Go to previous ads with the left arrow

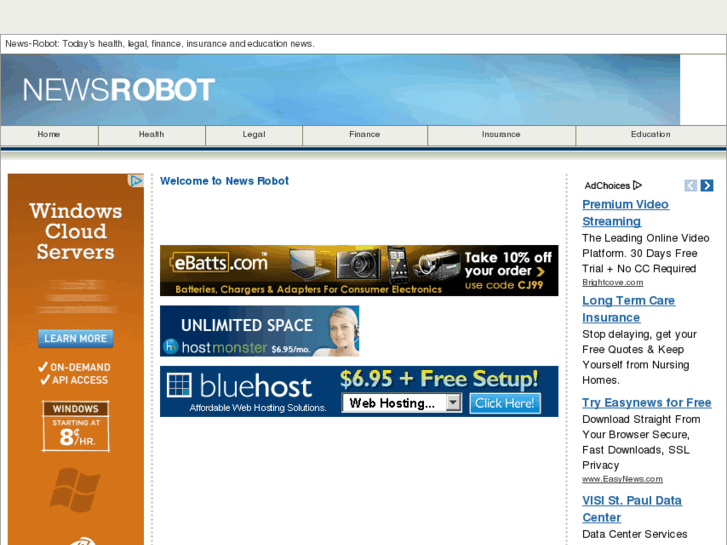click(690, 186)
